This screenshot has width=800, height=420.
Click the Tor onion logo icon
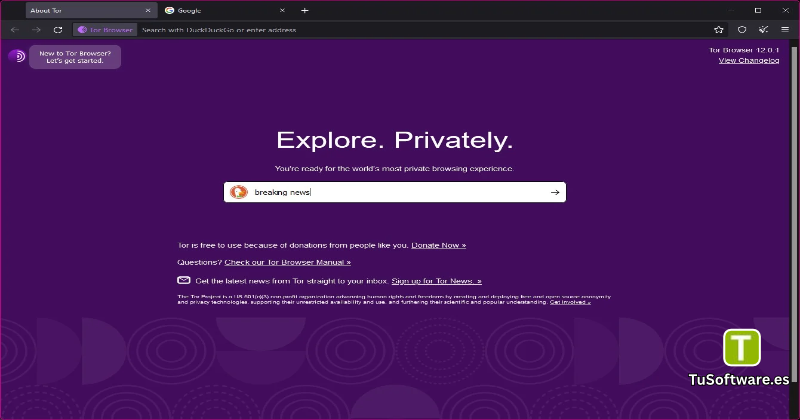[x=17, y=56]
